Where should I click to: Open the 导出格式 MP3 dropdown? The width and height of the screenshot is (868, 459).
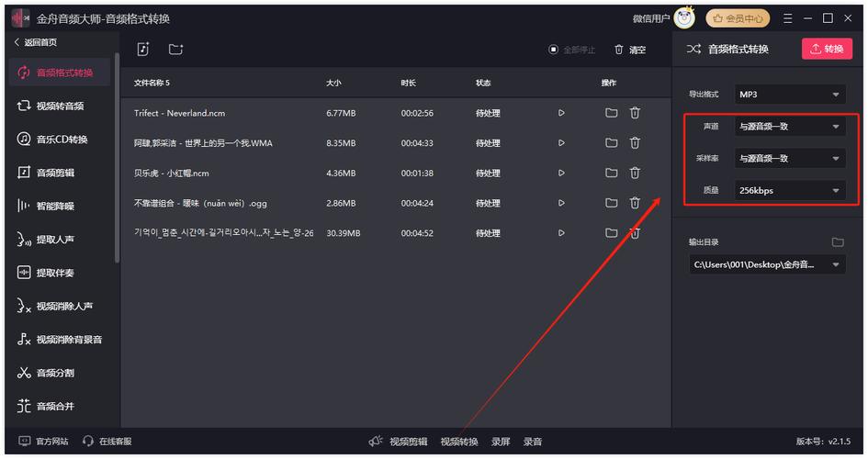pyautogui.click(x=790, y=95)
